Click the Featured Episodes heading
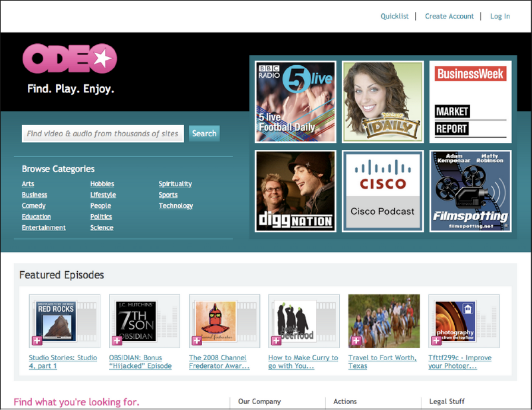Viewport: 532px width, 410px height. click(62, 274)
